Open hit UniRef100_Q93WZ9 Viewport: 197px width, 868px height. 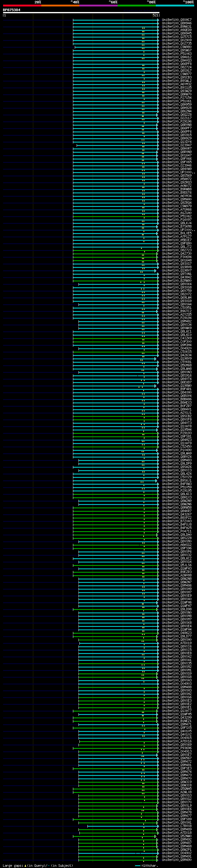pos(177,91)
